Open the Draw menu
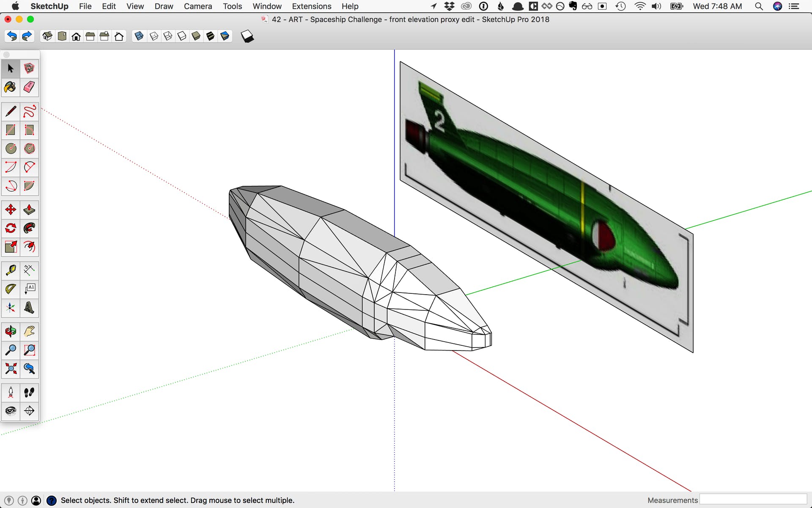812x508 pixels. 164,6
